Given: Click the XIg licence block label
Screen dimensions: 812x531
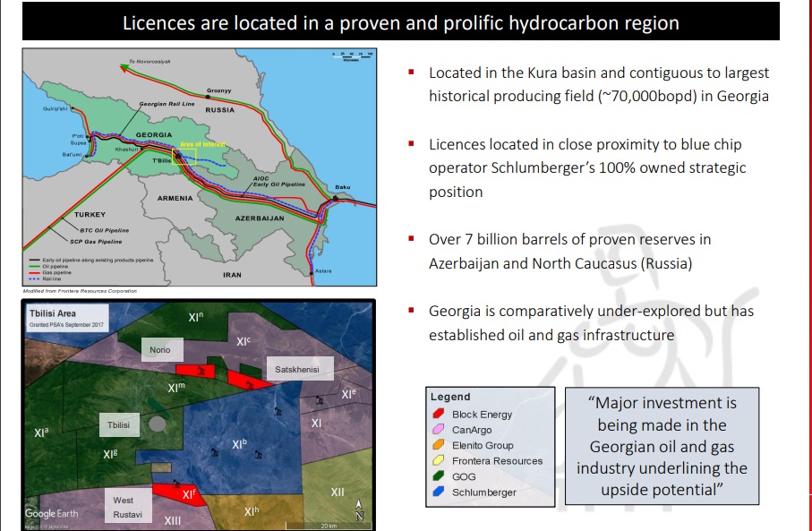Looking at the screenshot, I should pos(110,454).
